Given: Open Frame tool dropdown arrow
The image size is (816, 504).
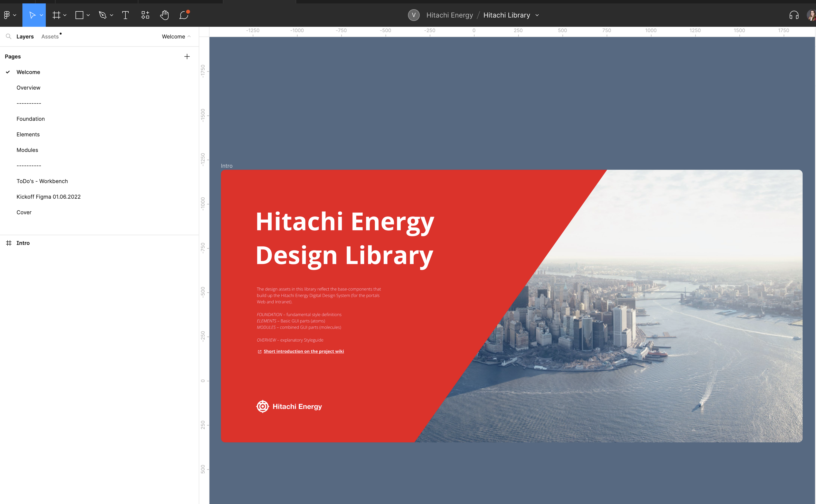Looking at the screenshot, I should click(65, 15).
